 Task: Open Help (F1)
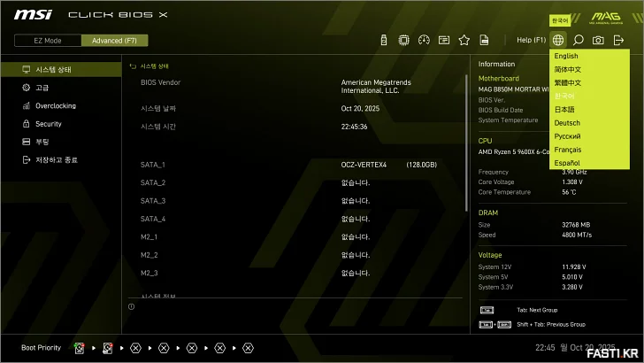pos(531,41)
